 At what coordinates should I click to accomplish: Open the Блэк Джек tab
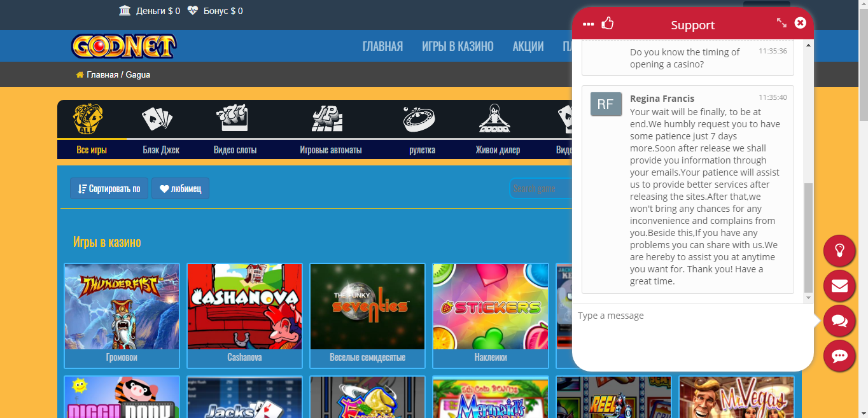pyautogui.click(x=161, y=150)
